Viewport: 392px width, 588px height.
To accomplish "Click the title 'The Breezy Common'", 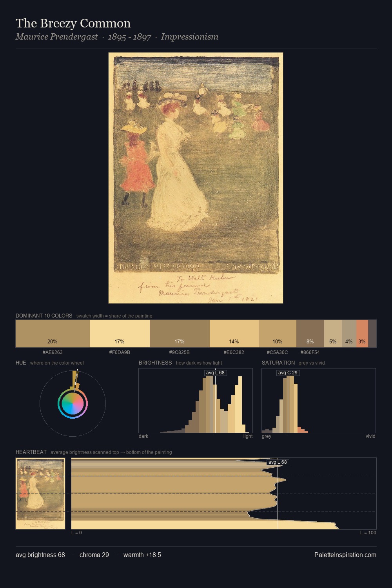I will point(73,23).
